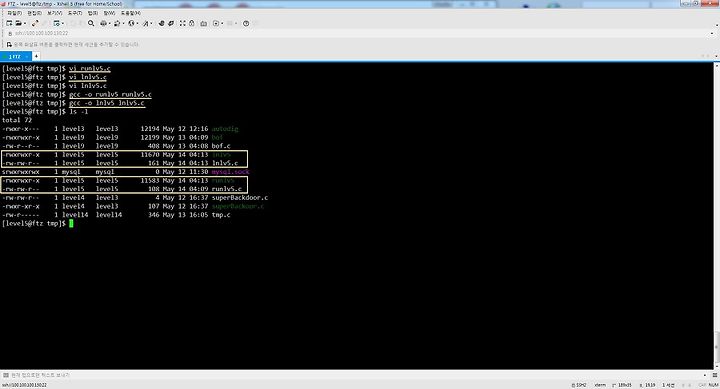Click the ssh address bar field
Screen dimensions: 720x389
tap(360, 34)
